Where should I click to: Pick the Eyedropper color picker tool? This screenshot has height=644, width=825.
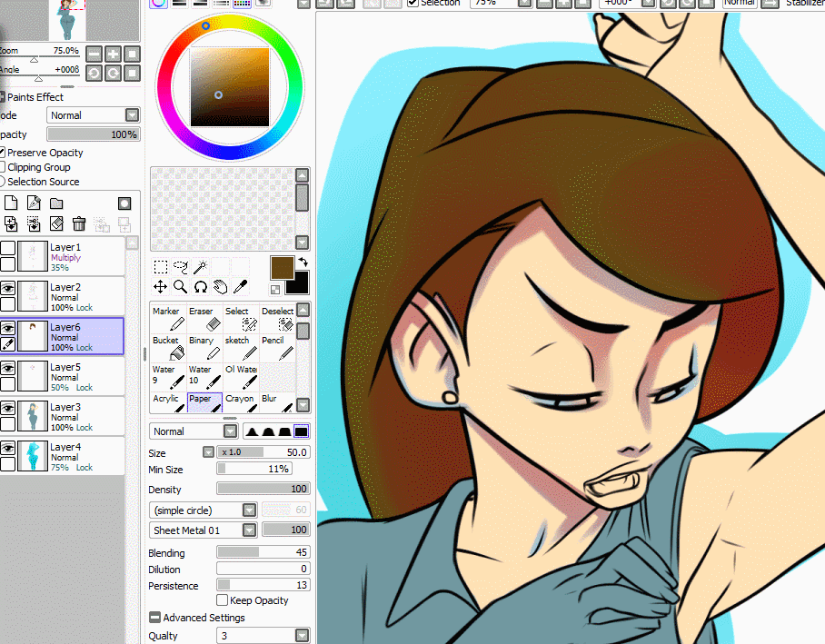click(241, 287)
